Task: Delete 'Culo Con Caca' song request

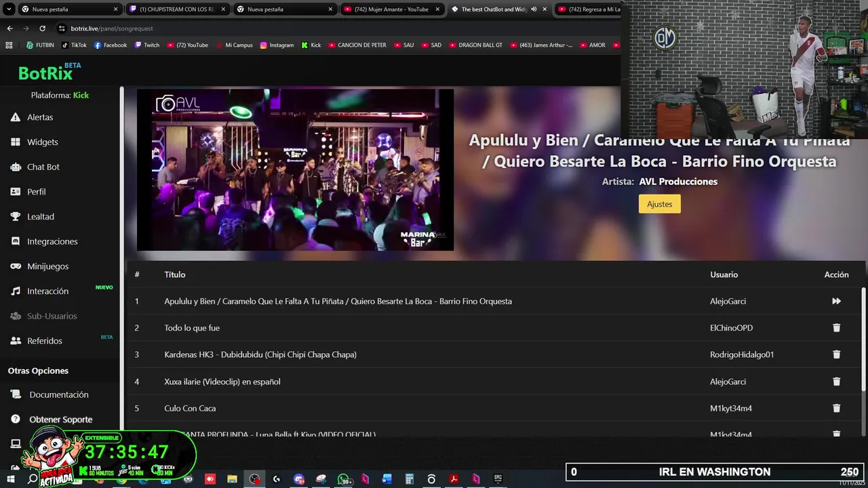Action: pos(836,408)
